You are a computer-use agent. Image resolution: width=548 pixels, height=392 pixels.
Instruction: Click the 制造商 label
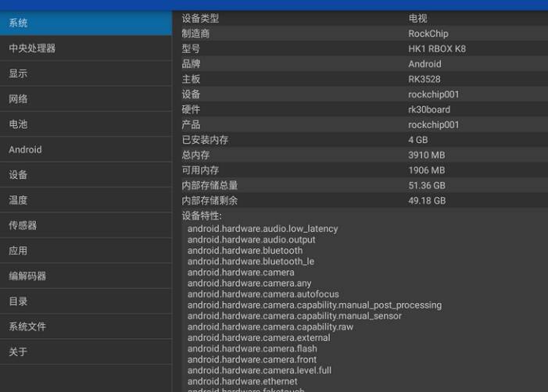tap(195, 34)
